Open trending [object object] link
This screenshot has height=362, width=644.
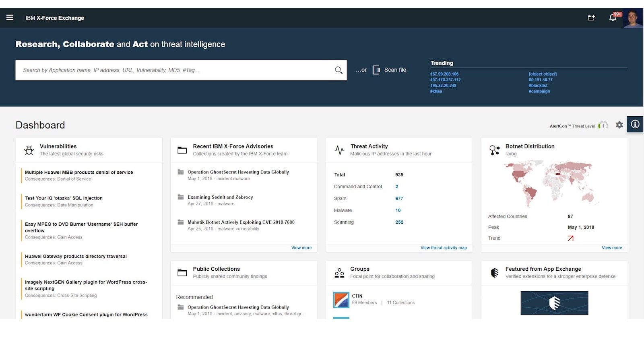click(x=543, y=74)
